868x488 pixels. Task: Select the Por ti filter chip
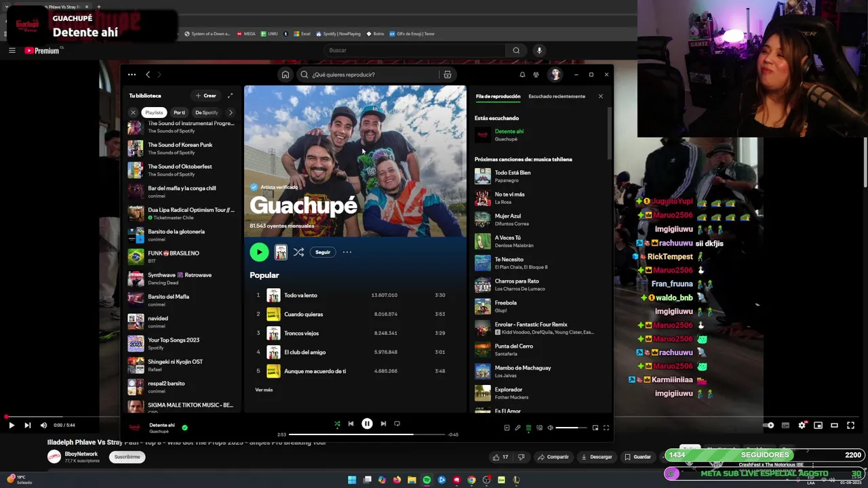(x=179, y=113)
